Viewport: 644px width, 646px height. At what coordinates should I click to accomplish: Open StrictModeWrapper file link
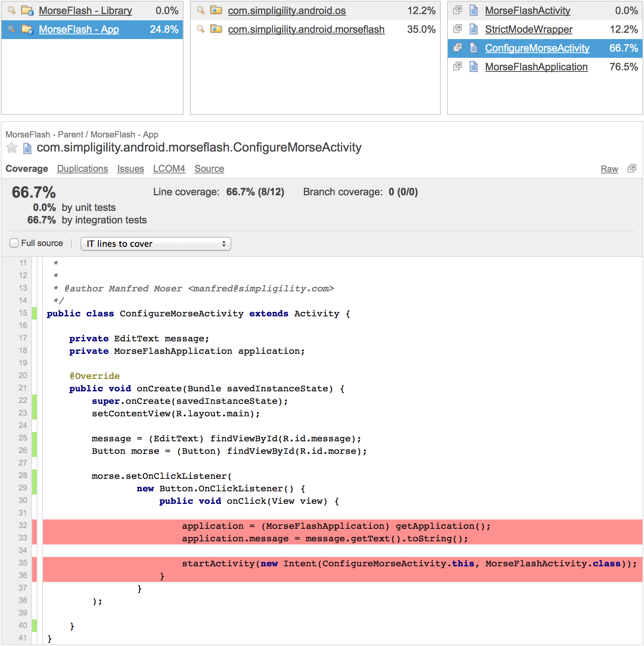pos(528,29)
